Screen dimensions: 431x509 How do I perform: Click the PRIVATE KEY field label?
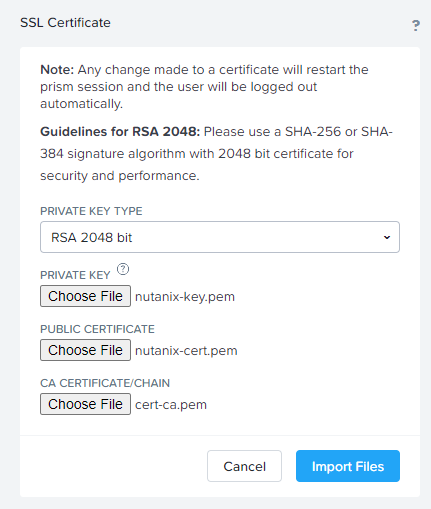point(75,275)
